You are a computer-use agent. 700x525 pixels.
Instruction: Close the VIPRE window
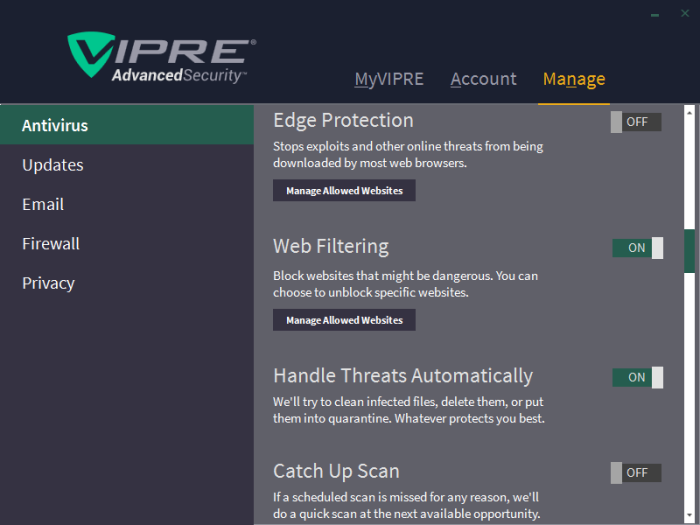(685, 13)
